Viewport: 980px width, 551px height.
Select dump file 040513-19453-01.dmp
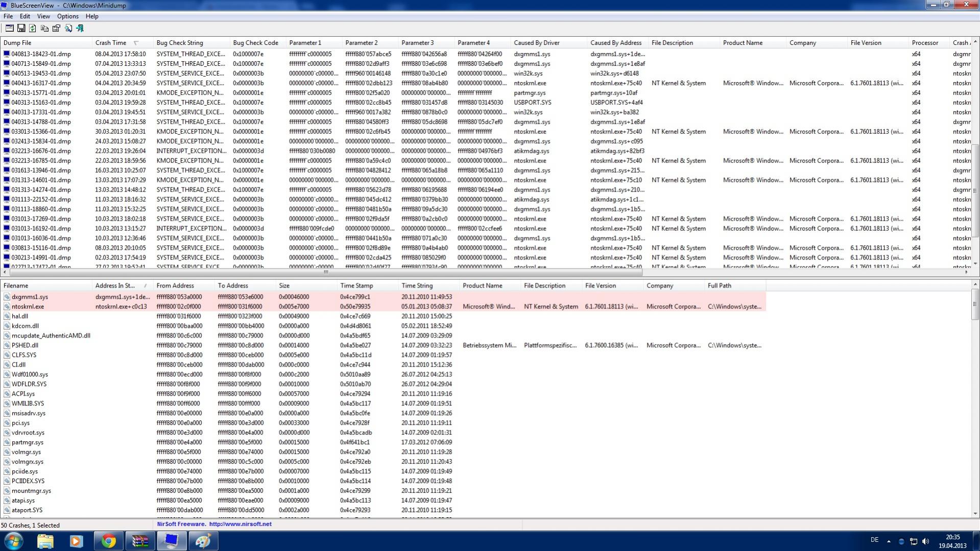click(41, 73)
